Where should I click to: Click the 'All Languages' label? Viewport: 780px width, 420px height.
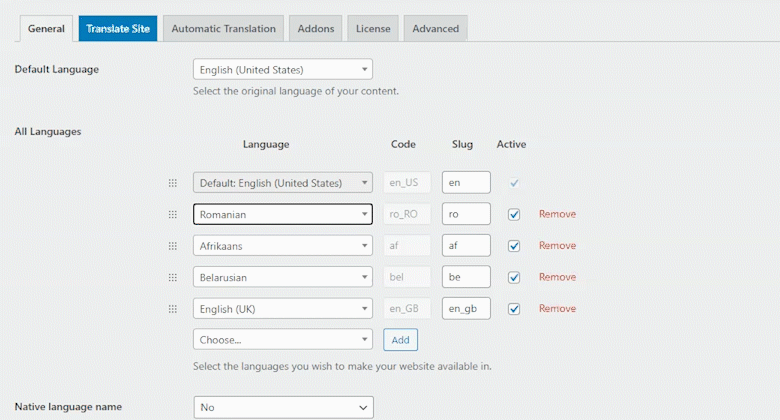pos(48,132)
